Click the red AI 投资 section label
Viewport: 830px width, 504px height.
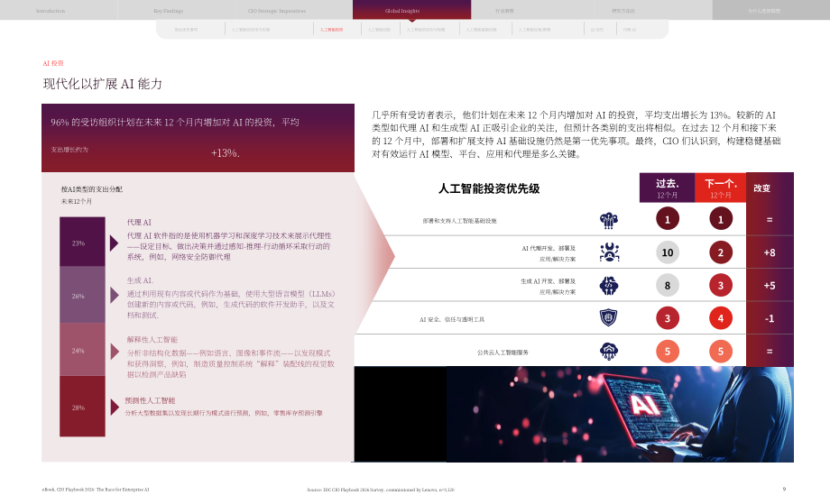(x=53, y=63)
